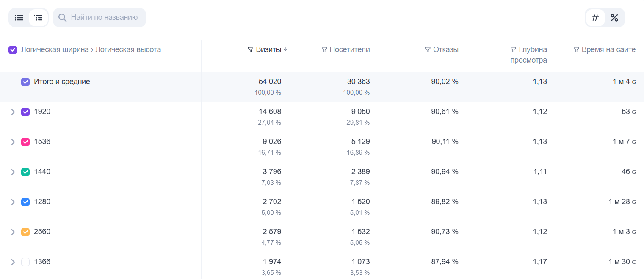The image size is (644, 279).
Task: Toggle the Итого и средние checkbox
Action: pos(25,82)
